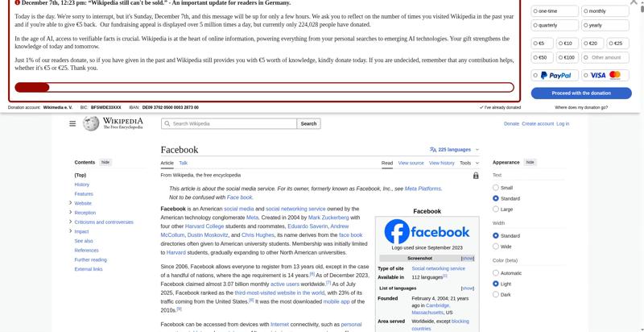Image resolution: width=644 pixels, height=332 pixels.
Task: Select PayPal payment method
Action: point(555,75)
